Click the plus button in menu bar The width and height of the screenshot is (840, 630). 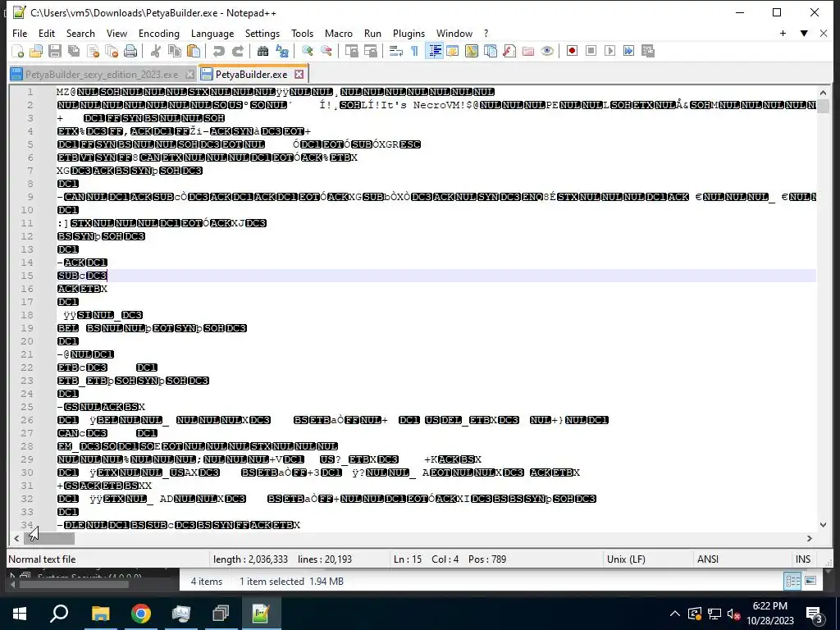783,33
